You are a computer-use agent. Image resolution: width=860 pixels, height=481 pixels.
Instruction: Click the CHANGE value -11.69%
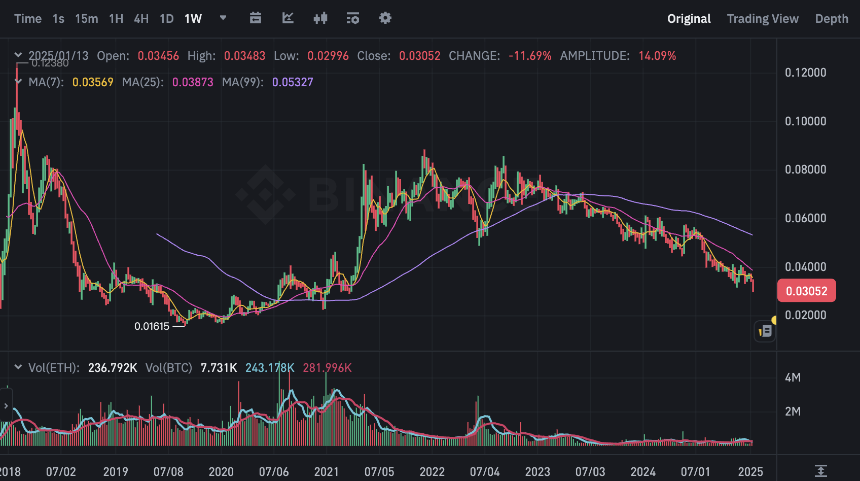530,56
